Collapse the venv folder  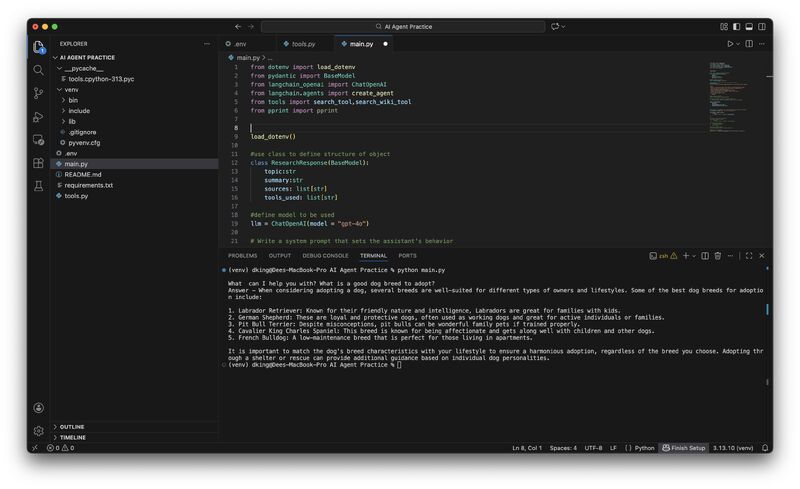point(60,90)
